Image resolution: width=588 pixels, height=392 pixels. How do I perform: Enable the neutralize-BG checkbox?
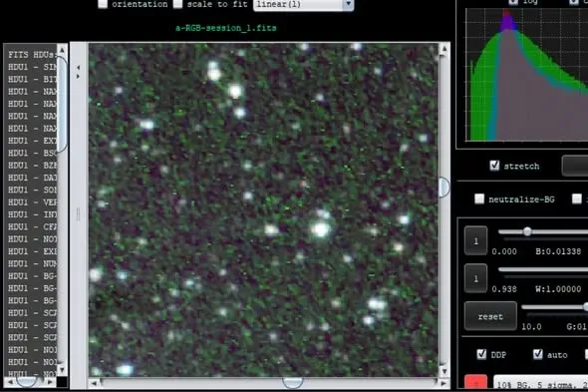point(479,198)
